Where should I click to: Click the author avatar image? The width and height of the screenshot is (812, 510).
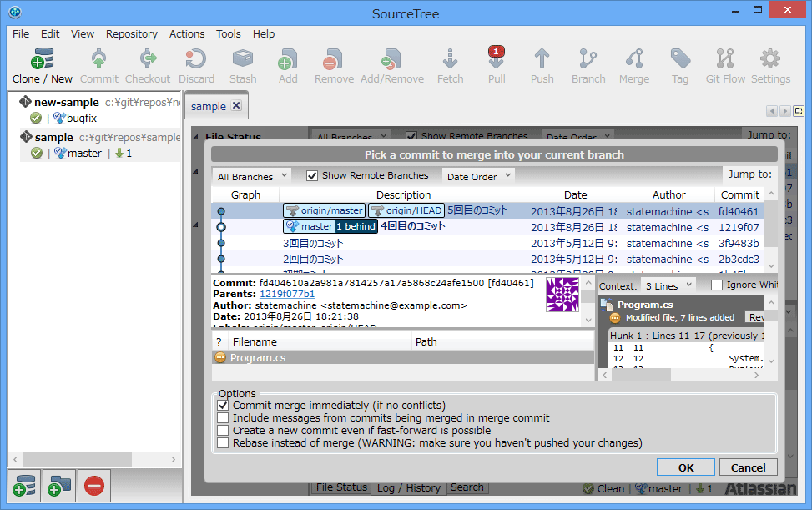click(562, 295)
